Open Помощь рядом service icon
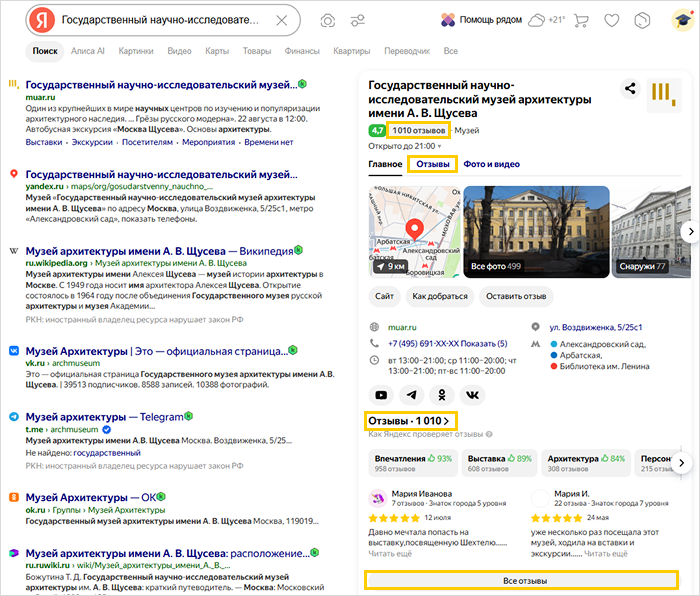This screenshot has width=700, height=596. point(448,20)
